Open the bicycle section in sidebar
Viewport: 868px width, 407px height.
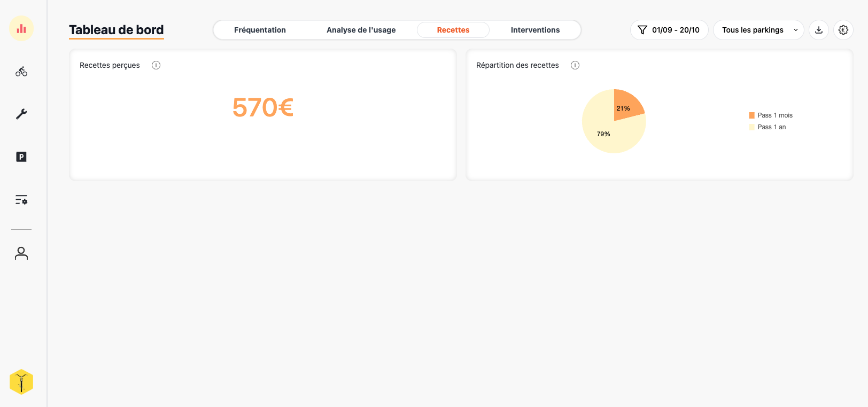[x=21, y=72]
